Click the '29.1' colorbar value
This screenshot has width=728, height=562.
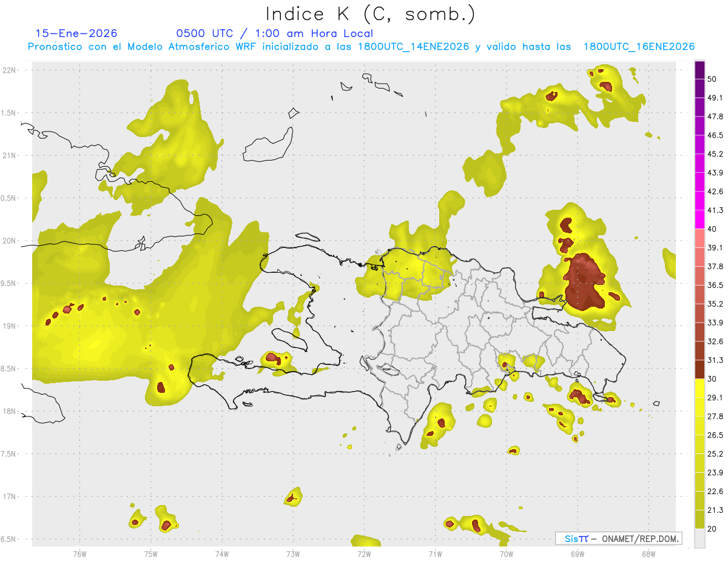(x=715, y=397)
